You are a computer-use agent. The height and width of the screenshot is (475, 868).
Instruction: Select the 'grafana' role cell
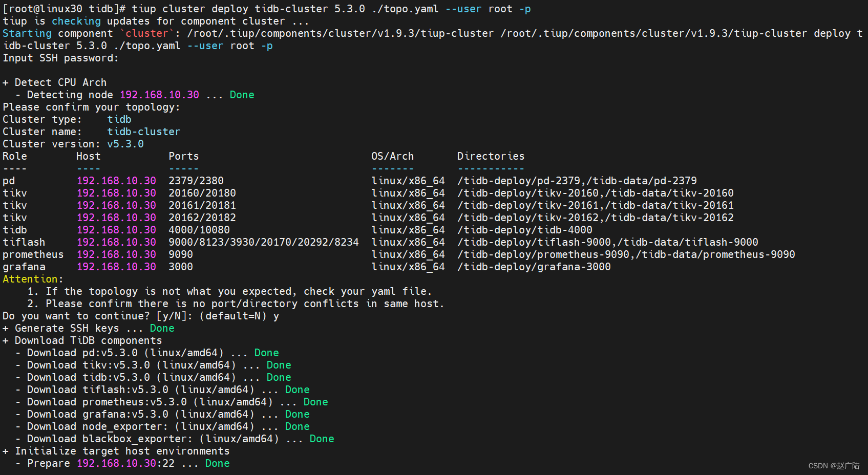tap(24, 267)
